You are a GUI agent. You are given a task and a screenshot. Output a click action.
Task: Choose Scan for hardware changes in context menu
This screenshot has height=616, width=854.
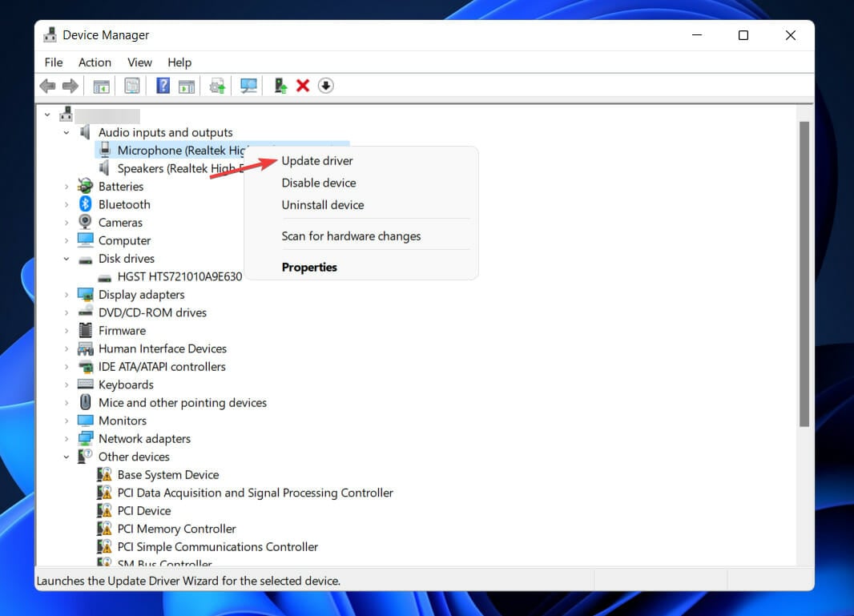pyautogui.click(x=351, y=236)
